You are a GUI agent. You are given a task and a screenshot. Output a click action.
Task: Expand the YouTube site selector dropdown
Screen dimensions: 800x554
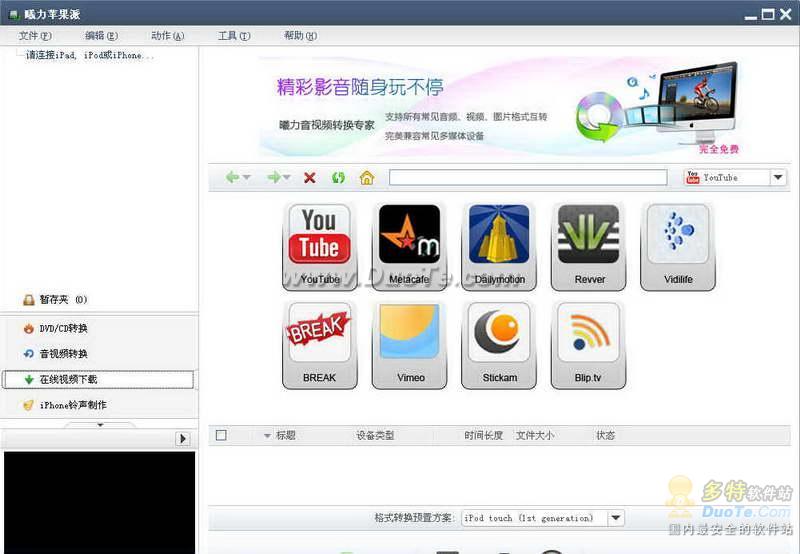tap(778, 178)
